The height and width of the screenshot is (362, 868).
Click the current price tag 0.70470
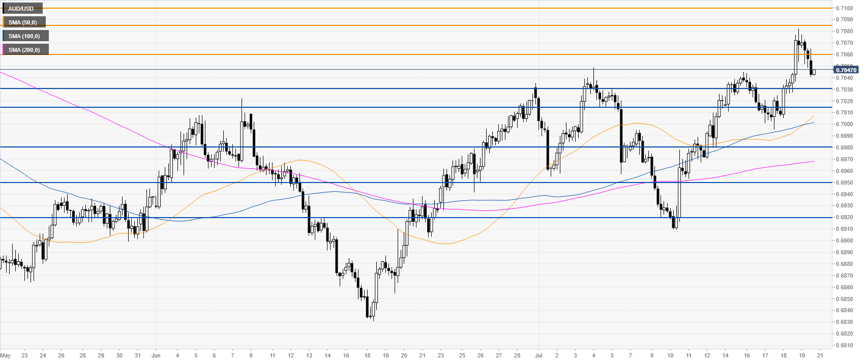point(846,70)
